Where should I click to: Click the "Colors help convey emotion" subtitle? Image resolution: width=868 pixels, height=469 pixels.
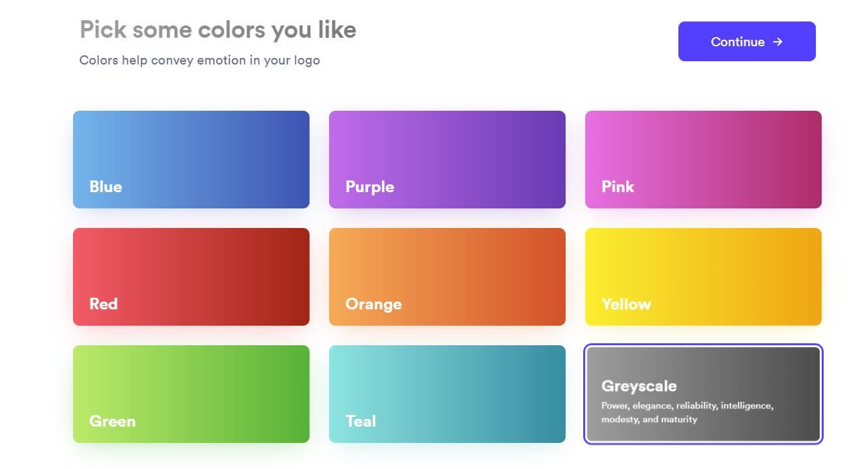tap(199, 61)
